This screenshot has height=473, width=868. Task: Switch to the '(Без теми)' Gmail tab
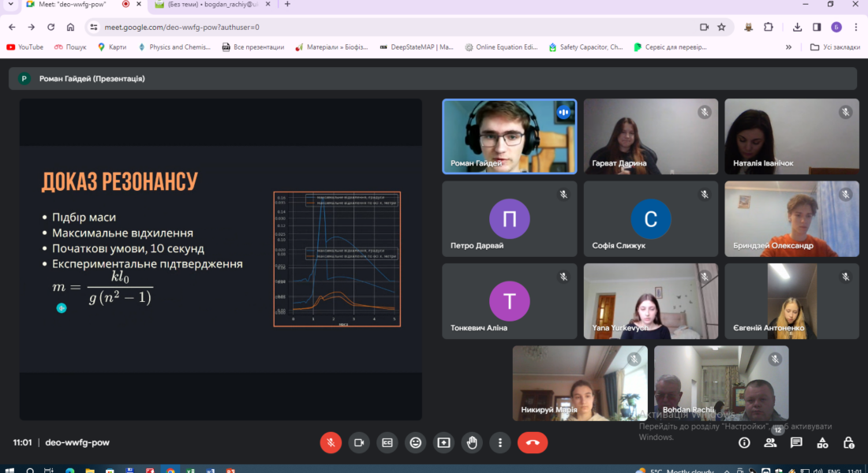click(x=205, y=5)
